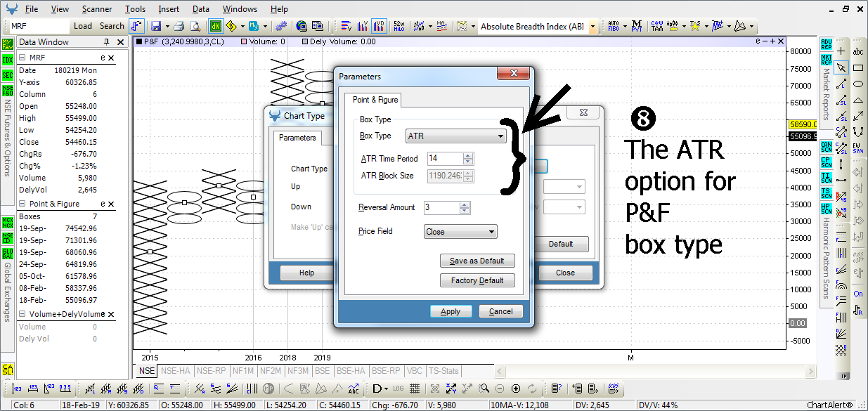Select the abc text annotation tool
The image size is (868, 411).
(x=858, y=51)
